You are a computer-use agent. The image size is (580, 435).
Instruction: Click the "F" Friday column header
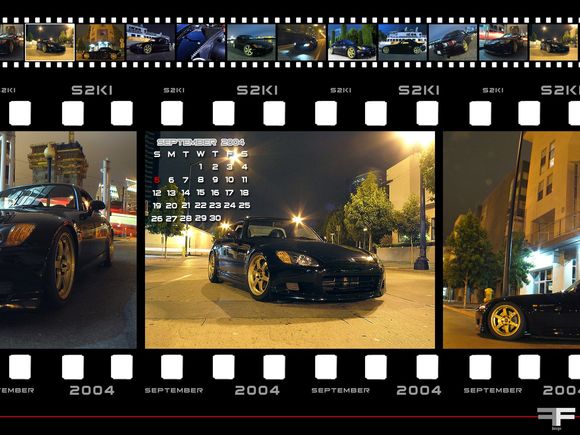pos(230,154)
